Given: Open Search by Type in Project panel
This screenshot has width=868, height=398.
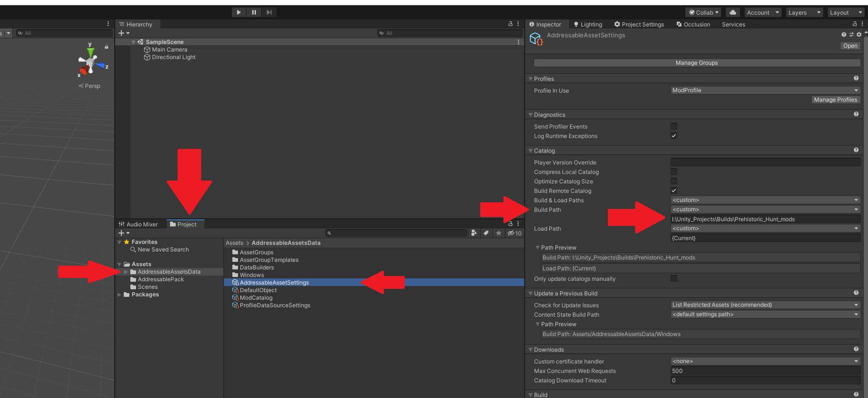Looking at the screenshot, I should 474,233.
